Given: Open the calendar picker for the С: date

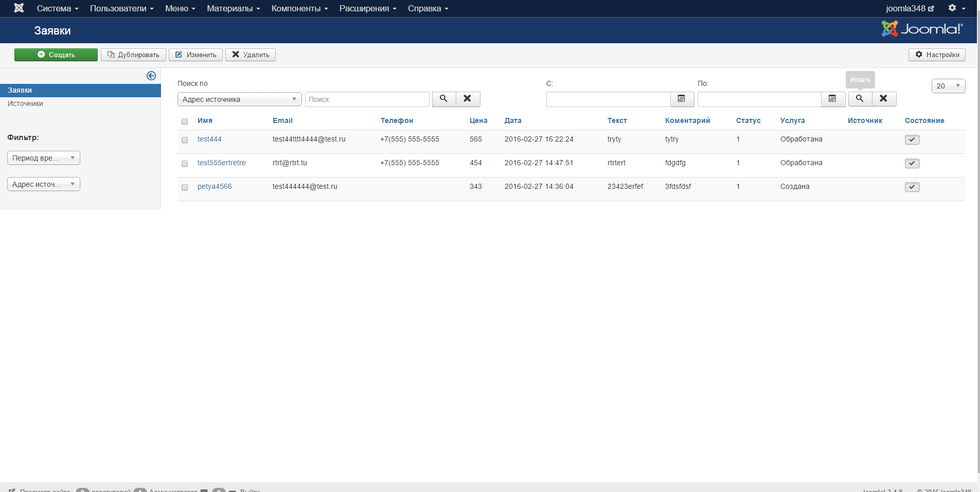Looking at the screenshot, I should [x=682, y=99].
